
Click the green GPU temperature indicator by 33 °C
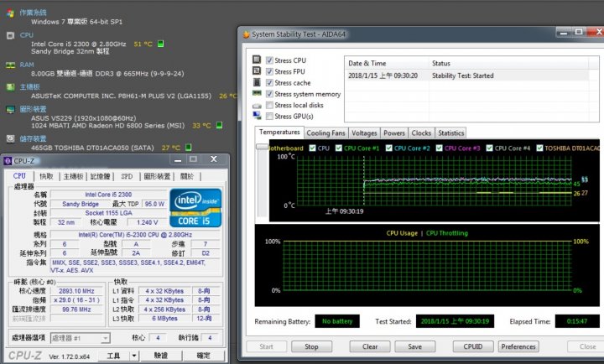coord(219,125)
